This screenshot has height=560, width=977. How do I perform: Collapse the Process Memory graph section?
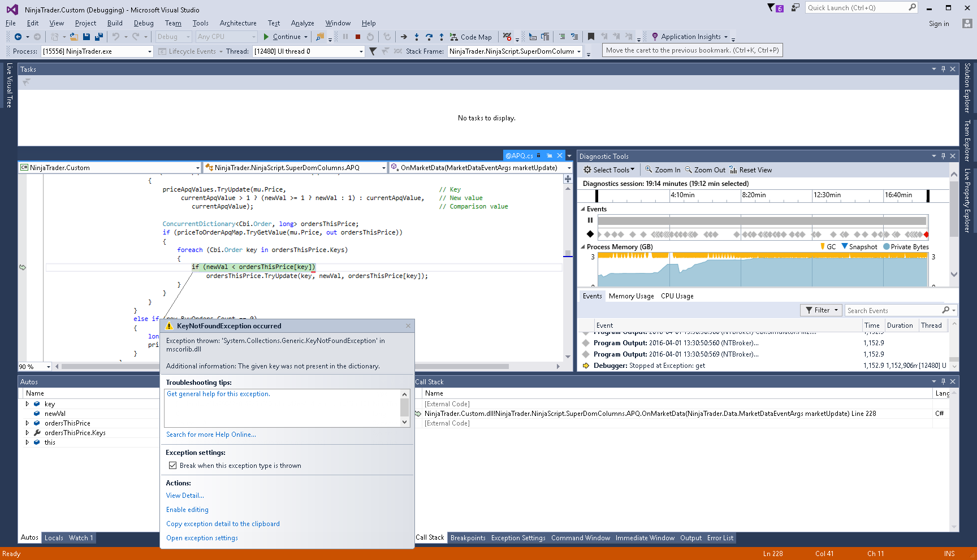tap(583, 247)
